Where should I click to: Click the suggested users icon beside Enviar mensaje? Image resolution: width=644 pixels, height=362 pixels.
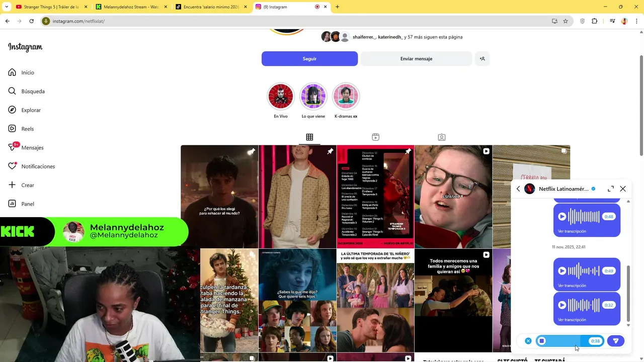pos(482,59)
